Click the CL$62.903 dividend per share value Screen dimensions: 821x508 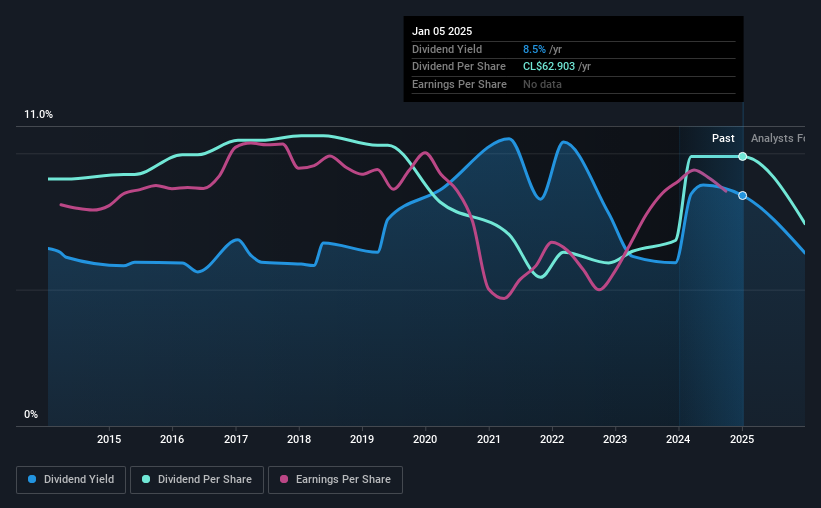click(549, 67)
